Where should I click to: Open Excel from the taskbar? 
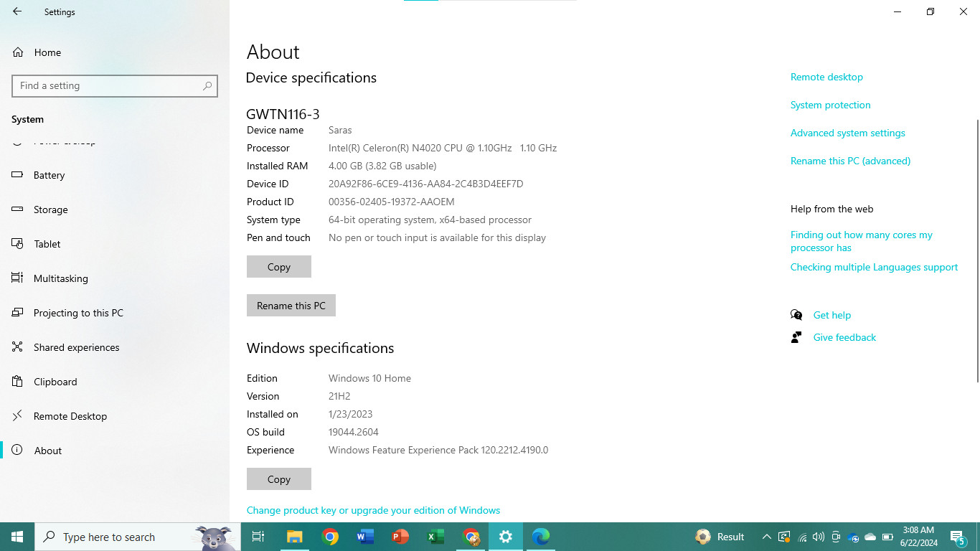(x=435, y=537)
